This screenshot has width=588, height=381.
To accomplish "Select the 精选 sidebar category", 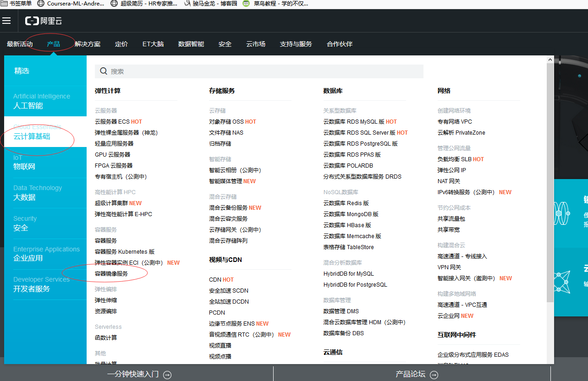I will (45, 71).
